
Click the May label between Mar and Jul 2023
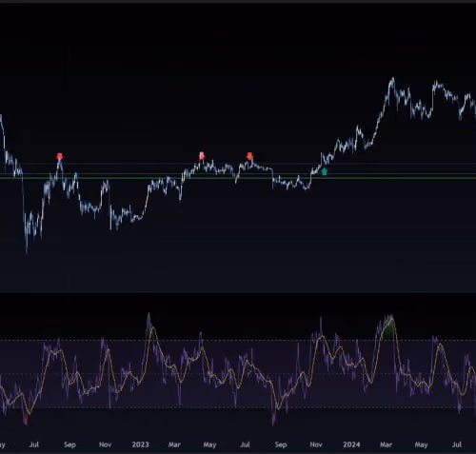[x=209, y=444]
